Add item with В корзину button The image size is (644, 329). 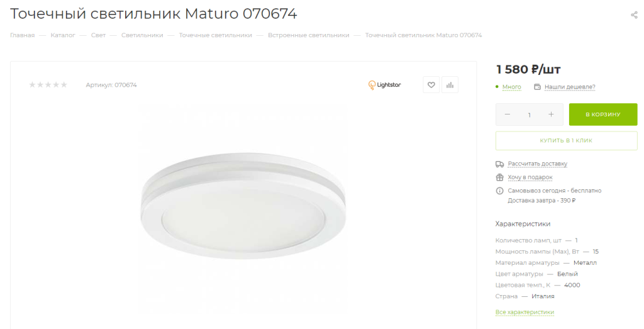(603, 114)
